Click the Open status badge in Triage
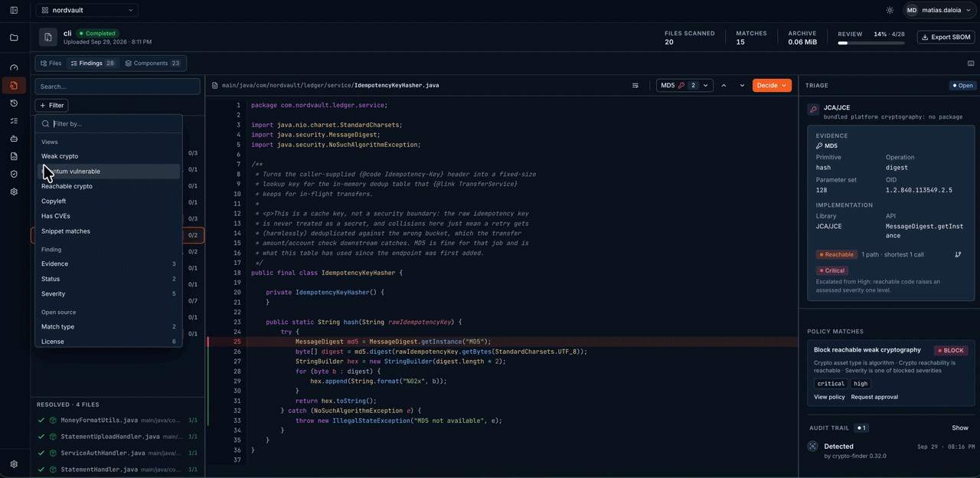Image resolution: width=980 pixels, height=478 pixels. tap(962, 86)
